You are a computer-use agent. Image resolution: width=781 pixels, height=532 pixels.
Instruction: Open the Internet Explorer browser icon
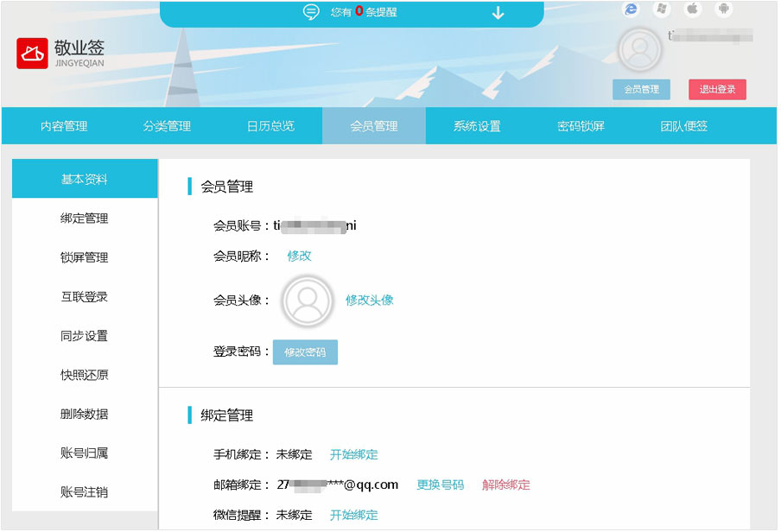632,9
